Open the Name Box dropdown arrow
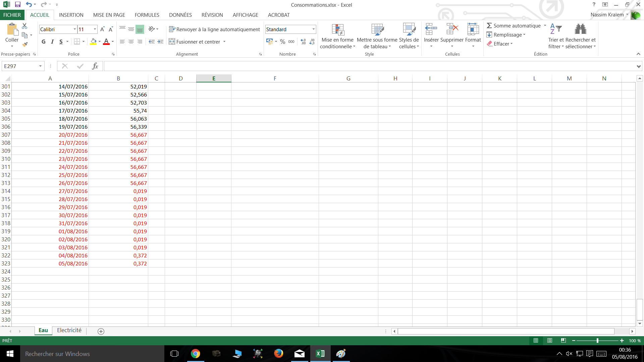Screen dimensions: 644x362 40,66
